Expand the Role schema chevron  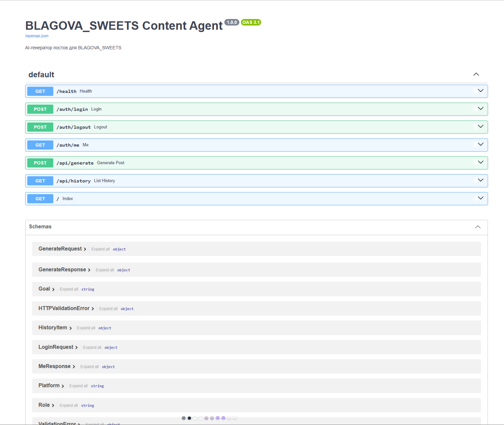pos(53,405)
